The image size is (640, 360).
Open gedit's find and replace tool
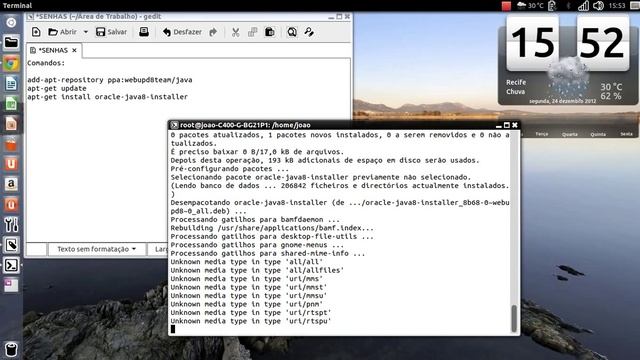tap(309, 32)
